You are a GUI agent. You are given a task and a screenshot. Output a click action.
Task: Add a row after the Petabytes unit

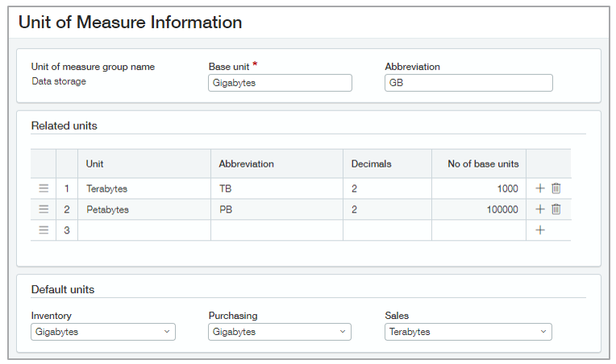pyautogui.click(x=540, y=209)
